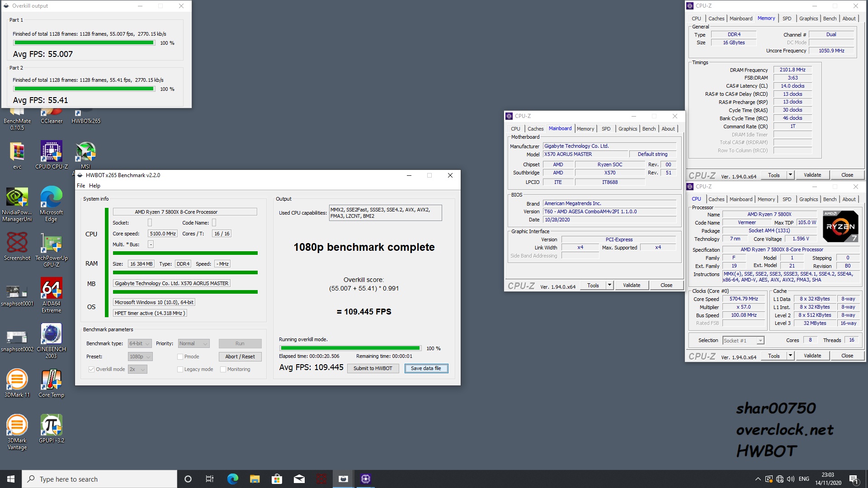
Task: Click the Type here to search box
Action: click(x=99, y=479)
